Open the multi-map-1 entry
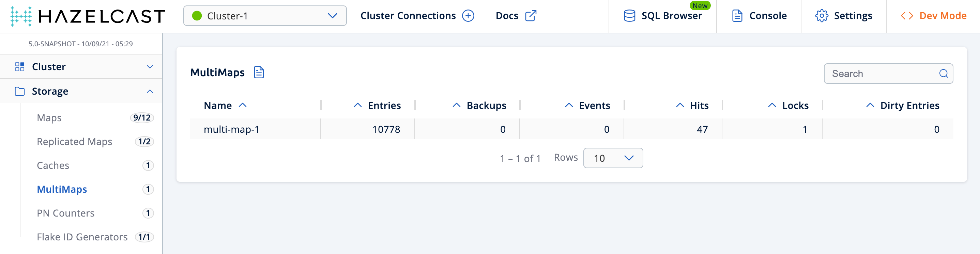 (x=231, y=130)
